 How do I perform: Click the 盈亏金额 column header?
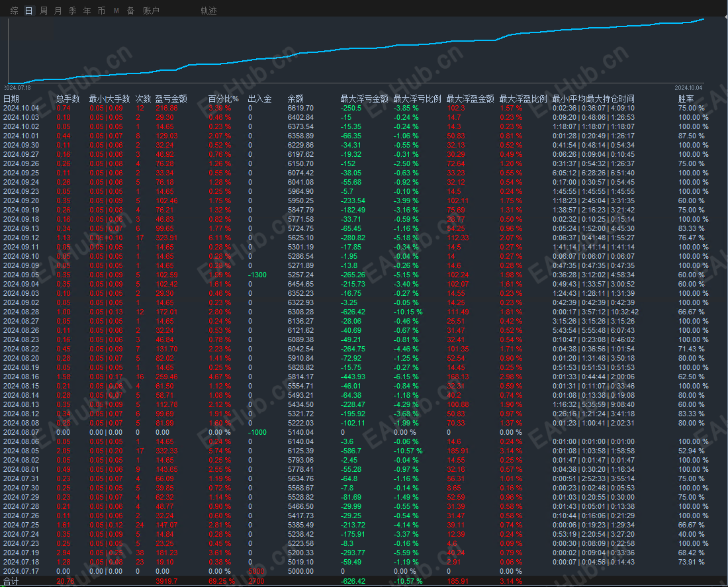pos(171,99)
